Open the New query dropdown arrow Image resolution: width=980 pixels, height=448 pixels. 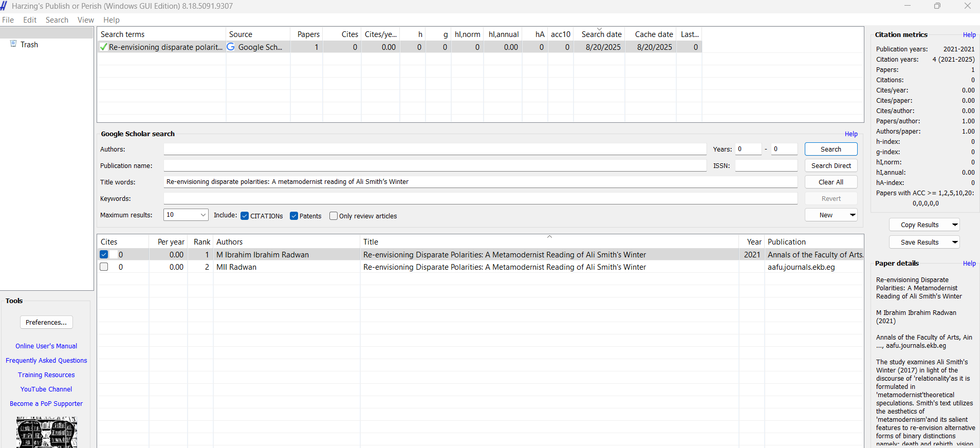tap(853, 215)
